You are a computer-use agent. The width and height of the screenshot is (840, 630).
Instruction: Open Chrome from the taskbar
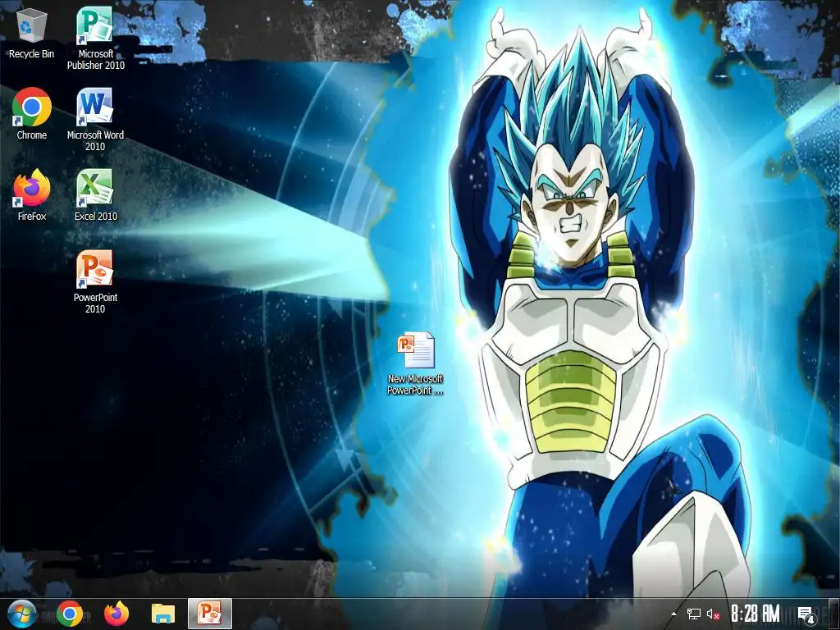point(70,614)
